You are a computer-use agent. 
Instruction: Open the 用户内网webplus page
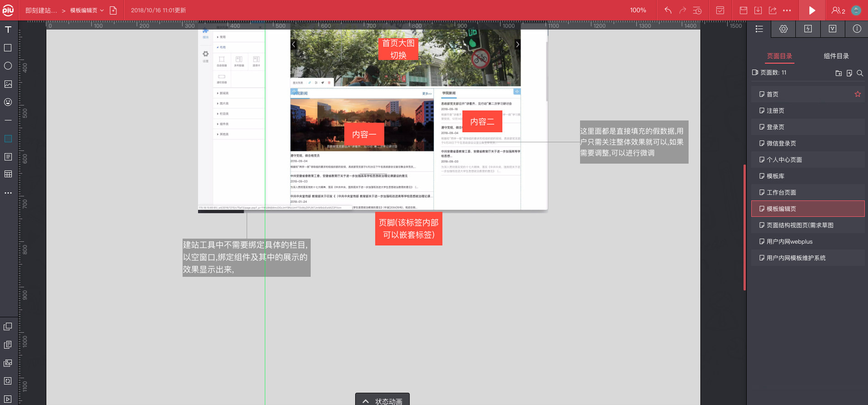tap(808, 241)
